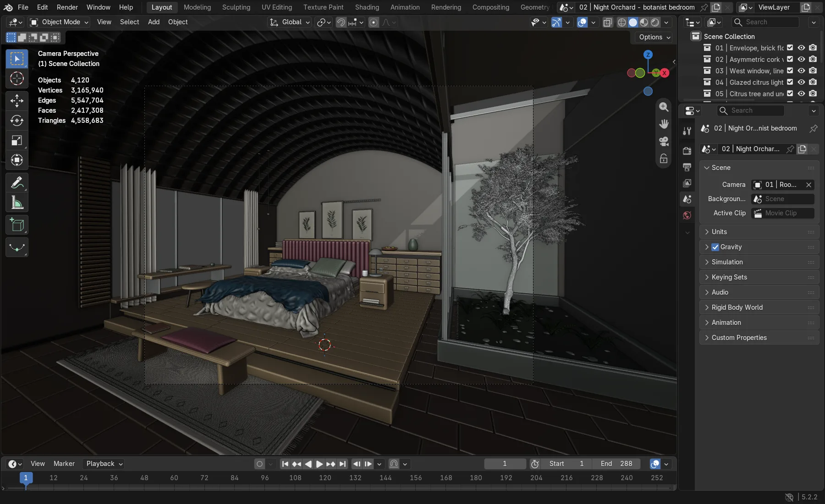Screen dimensions: 825x504
Task: Open the Tool properties tab icon
Action: coord(687,131)
